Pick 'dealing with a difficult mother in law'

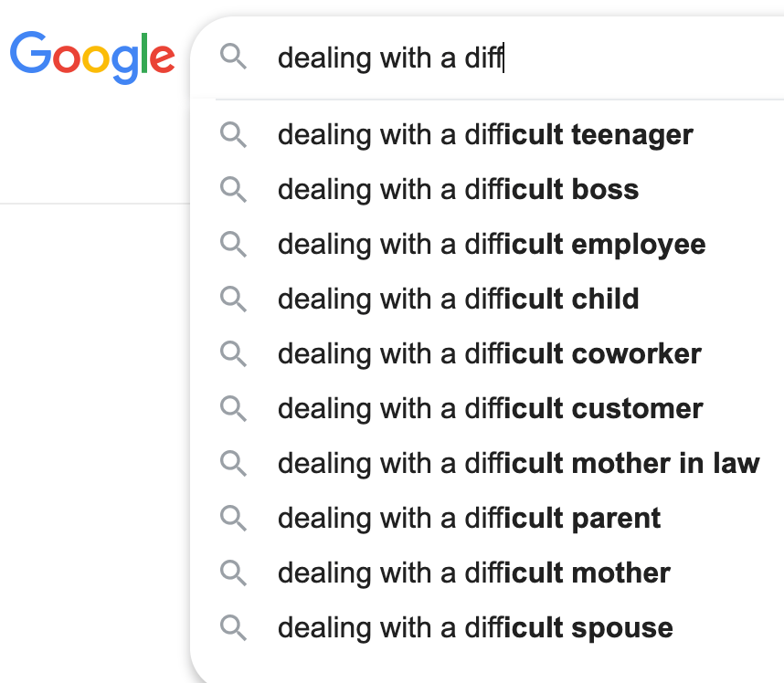coord(518,464)
